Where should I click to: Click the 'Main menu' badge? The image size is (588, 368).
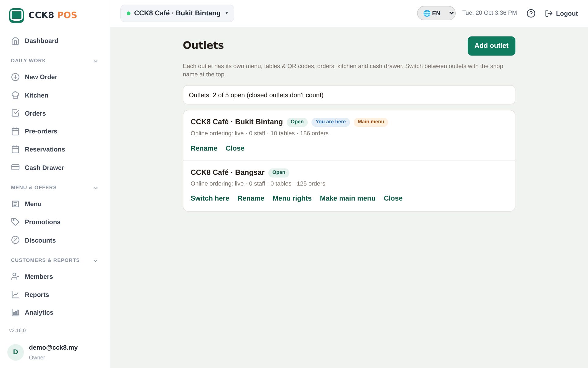click(x=371, y=122)
